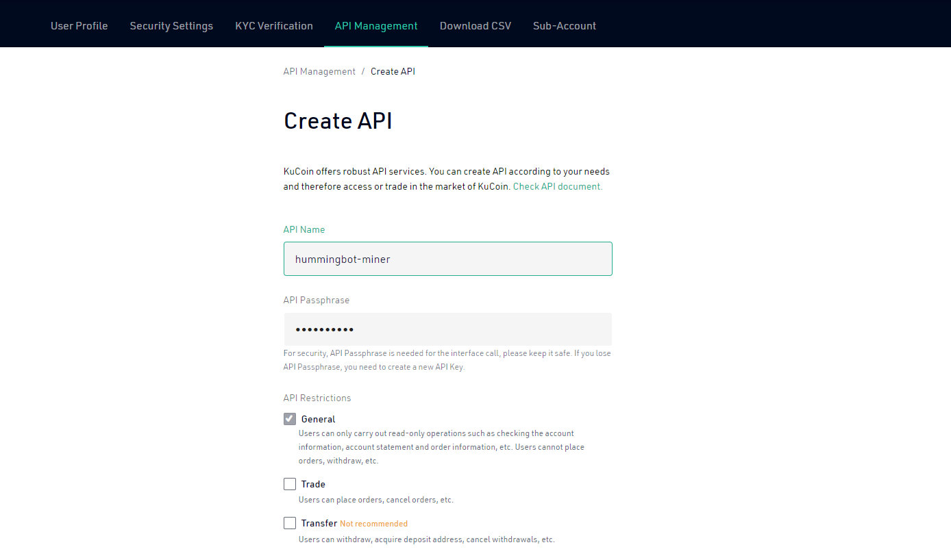Click the Create API page heading

pos(338,120)
